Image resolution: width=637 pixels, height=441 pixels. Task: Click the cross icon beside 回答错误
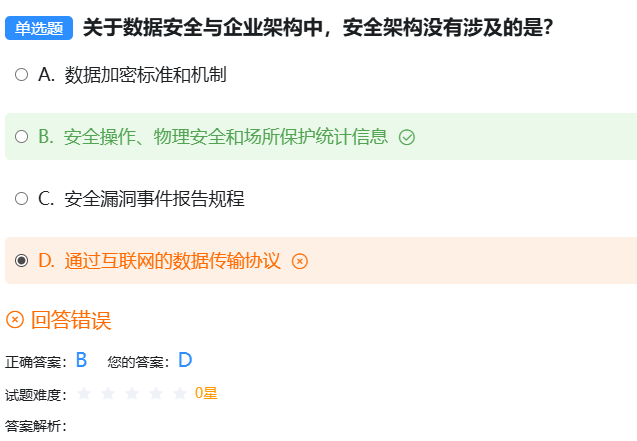[15, 320]
